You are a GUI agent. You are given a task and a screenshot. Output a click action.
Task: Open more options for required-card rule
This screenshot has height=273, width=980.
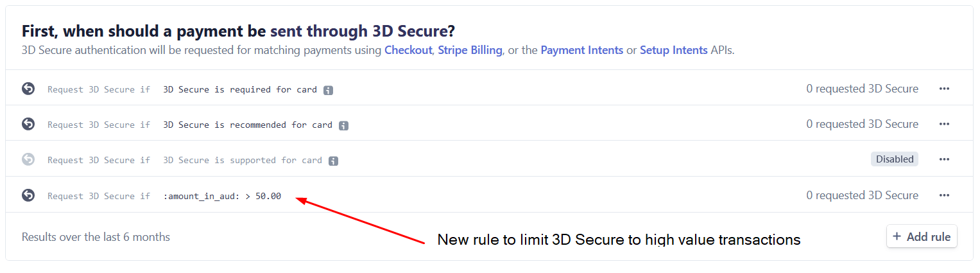coord(944,89)
